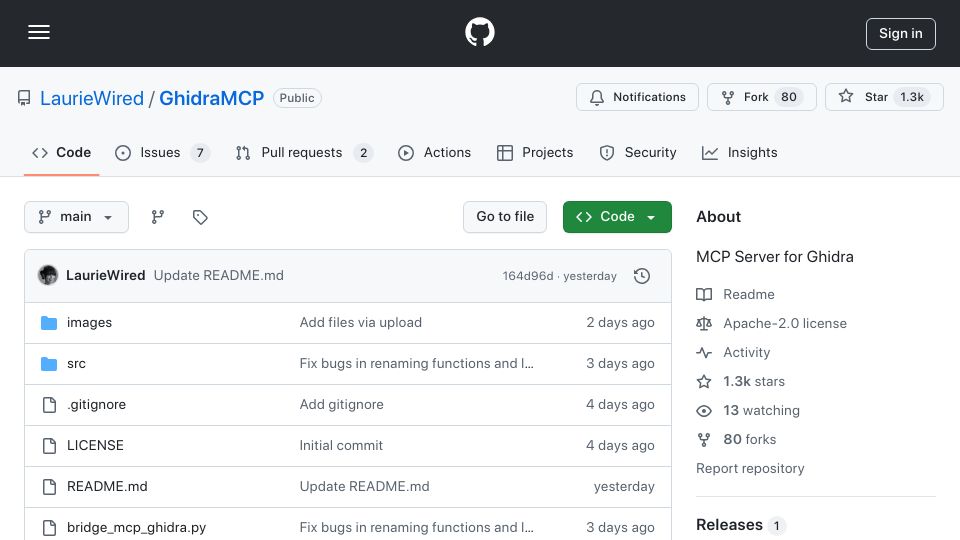The height and width of the screenshot is (540, 960).
Task: Click the images folder icon
Action: click(49, 323)
